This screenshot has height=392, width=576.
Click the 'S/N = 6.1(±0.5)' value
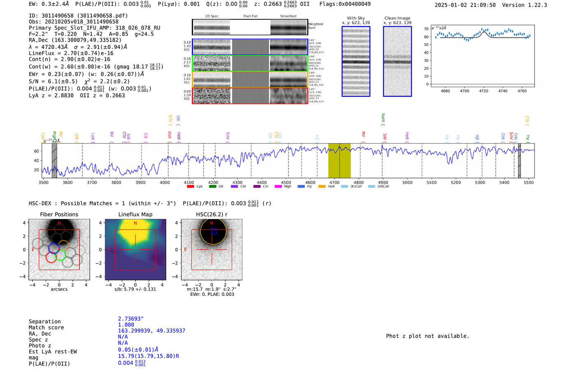point(53,81)
